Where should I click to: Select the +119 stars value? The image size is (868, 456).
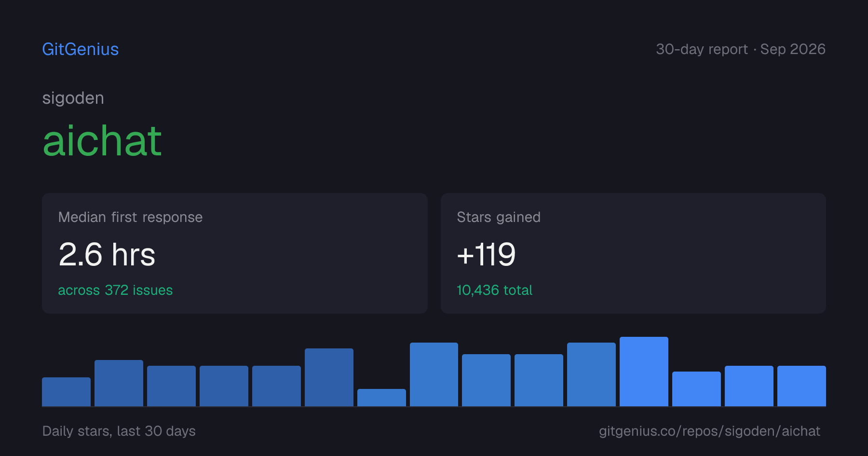pyautogui.click(x=486, y=254)
